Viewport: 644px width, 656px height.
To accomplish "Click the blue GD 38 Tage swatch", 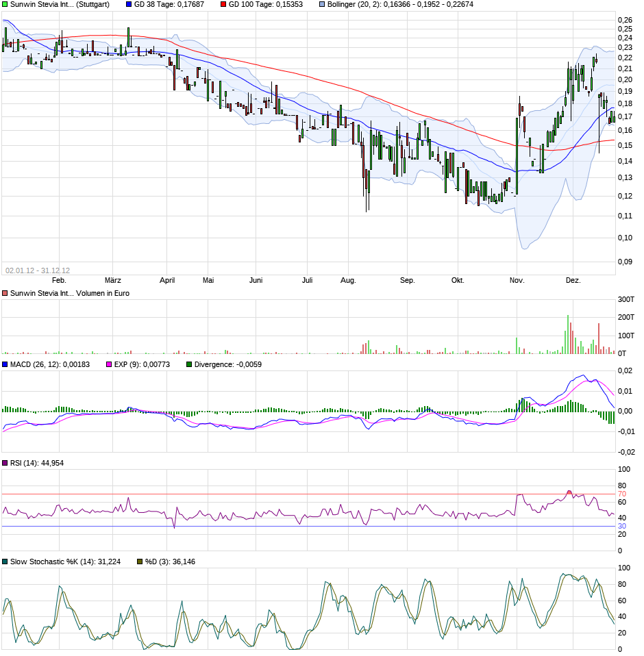I will (x=129, y=5).
